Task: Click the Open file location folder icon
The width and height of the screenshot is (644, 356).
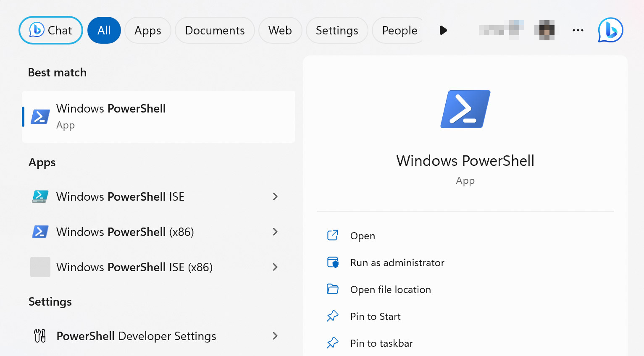Action: (333, 289)
